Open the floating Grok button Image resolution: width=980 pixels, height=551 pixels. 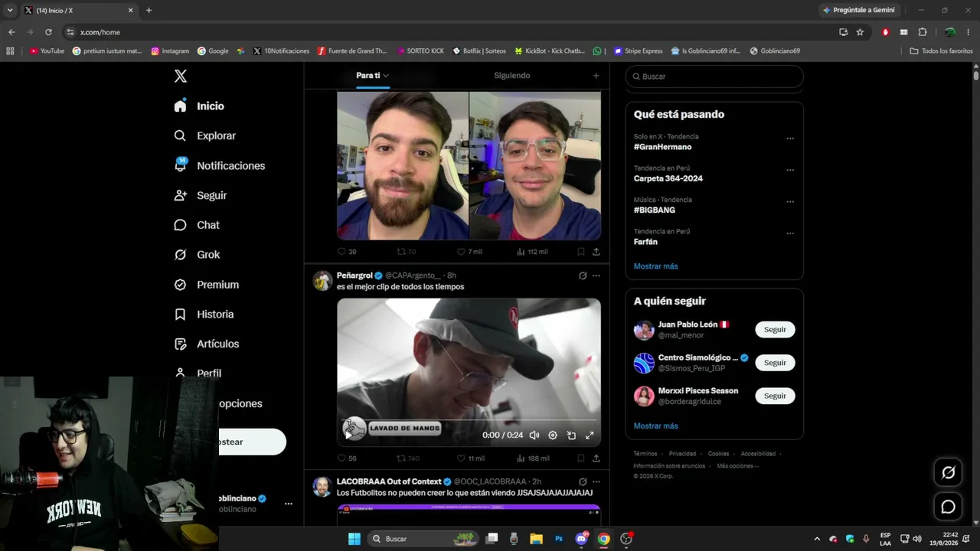point(948,473)
